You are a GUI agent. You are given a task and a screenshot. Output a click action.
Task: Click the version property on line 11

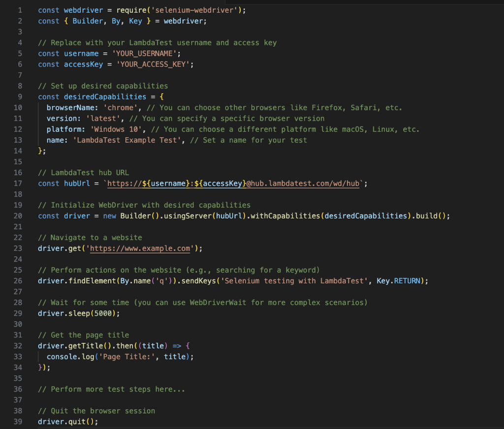click(62, 119)
